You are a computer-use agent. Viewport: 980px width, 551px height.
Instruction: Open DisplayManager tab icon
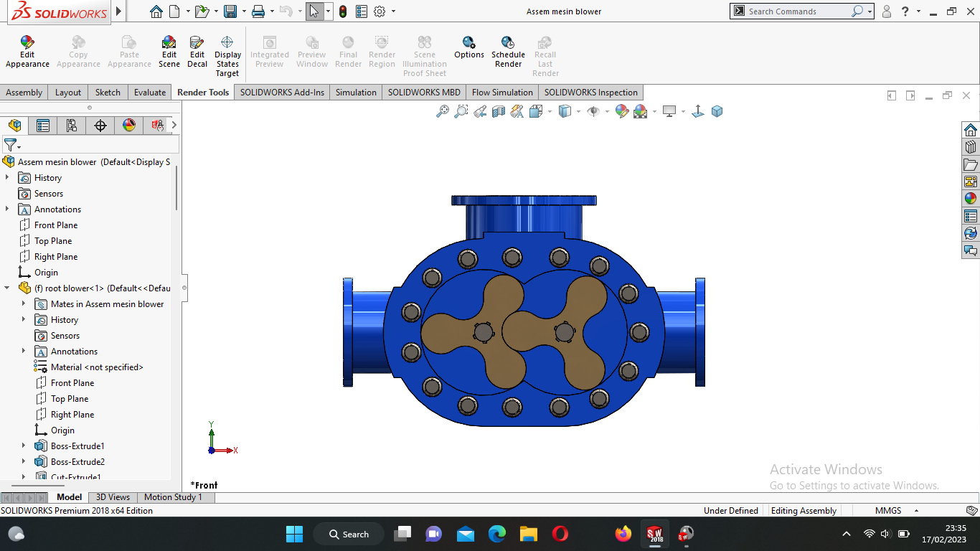(129, 126)
